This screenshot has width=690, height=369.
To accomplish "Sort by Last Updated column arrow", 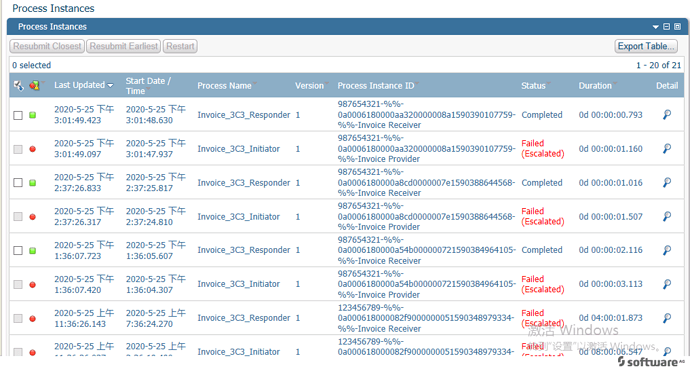I will pyautogui.click(x=110, y=85).
